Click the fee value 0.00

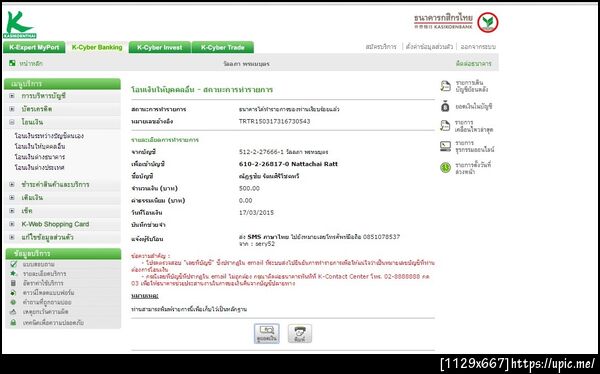coord(245,200)
